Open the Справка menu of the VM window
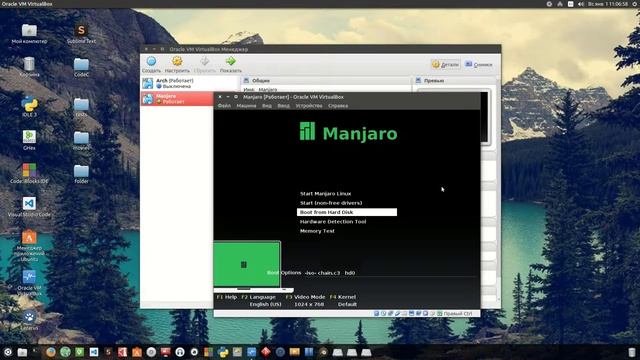 (x=338, y=106)
